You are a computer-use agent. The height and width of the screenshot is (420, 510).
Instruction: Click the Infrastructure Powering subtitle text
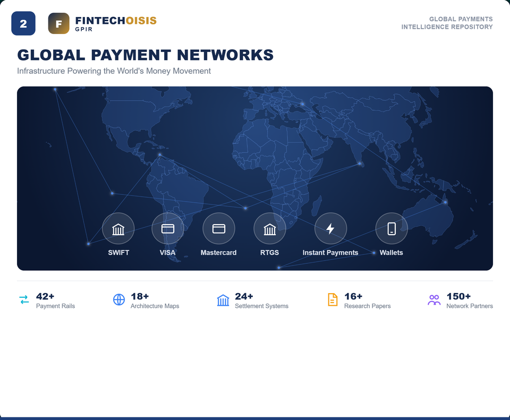pos(114,71)
